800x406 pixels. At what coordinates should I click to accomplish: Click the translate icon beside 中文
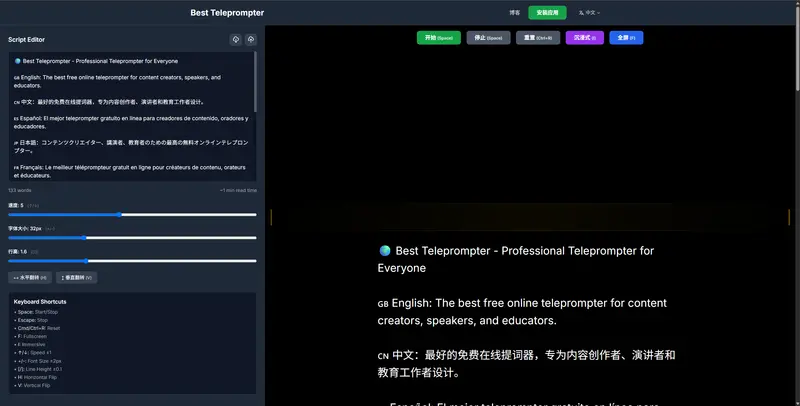coord(580,13)
